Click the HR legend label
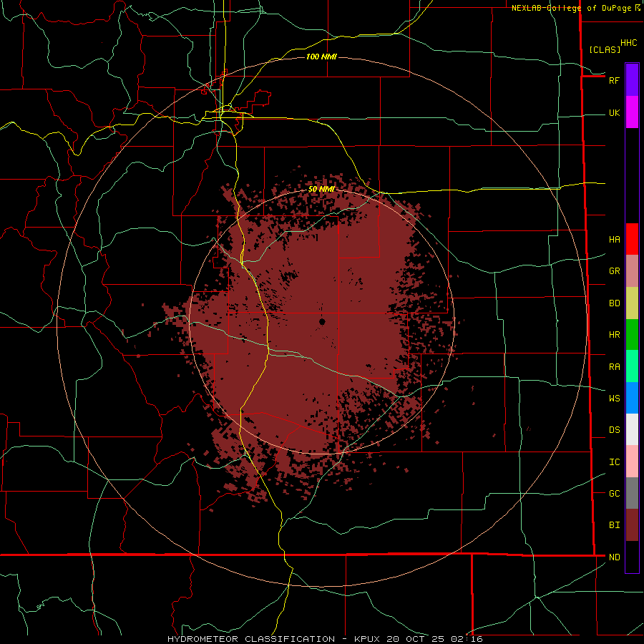This screenshot has width=644, height=644. coord(614,335)
